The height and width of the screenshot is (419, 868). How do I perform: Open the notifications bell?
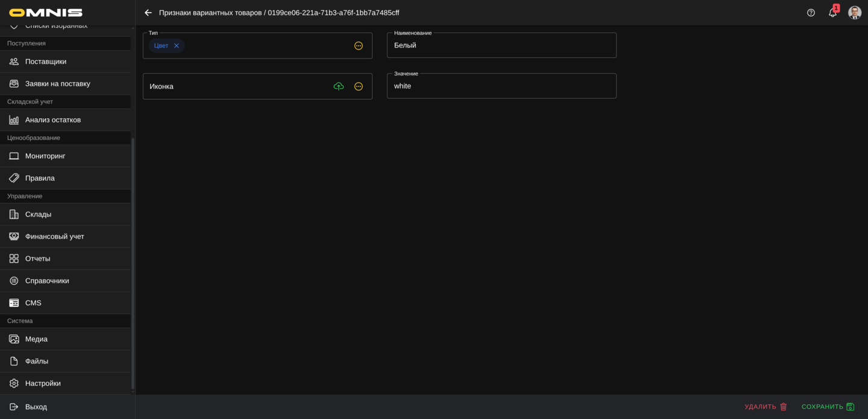point(832,13)
